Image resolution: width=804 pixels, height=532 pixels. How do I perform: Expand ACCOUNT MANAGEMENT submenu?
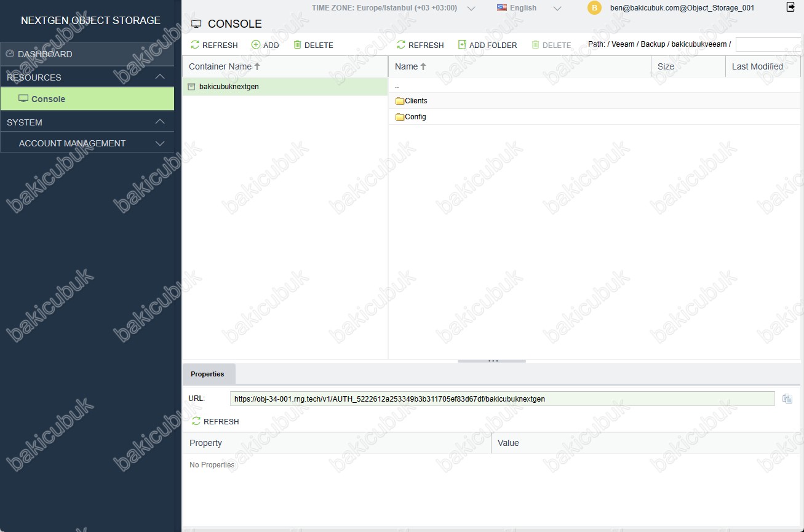click(x=160, y=143)
